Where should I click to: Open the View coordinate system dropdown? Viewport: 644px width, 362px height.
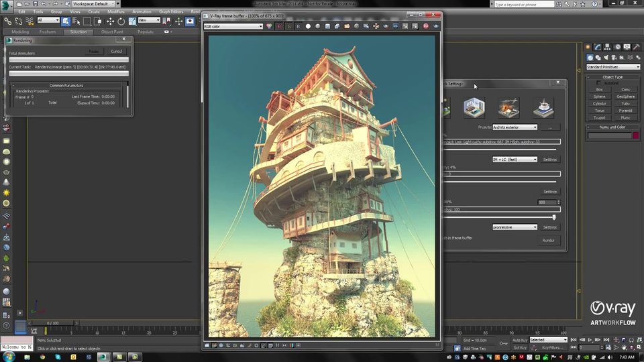point(149,20)
